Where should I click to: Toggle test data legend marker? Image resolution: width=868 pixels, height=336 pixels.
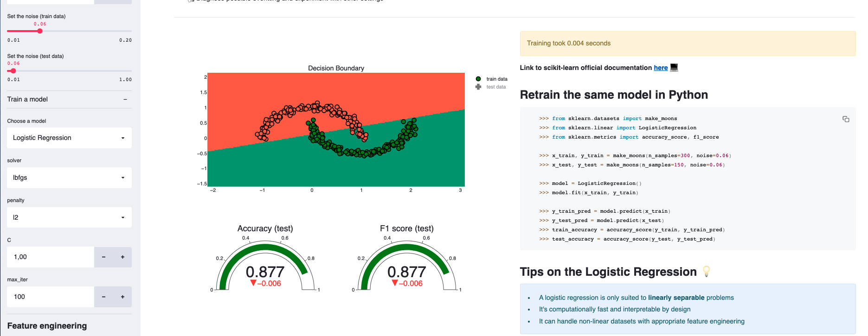click(478, 87)
